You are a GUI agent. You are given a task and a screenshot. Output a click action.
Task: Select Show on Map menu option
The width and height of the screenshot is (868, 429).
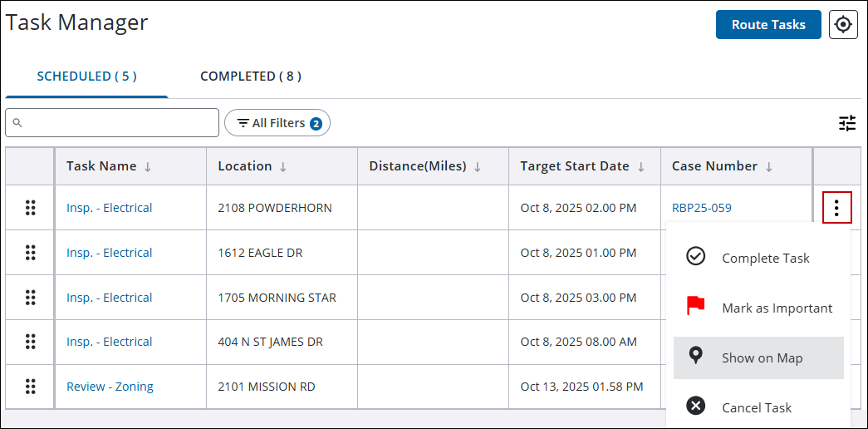758,358
